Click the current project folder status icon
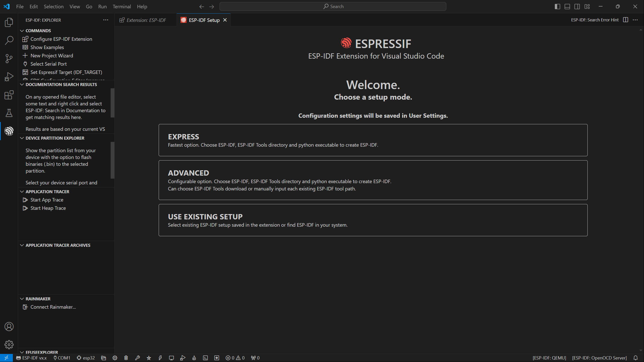Image resolution: width=644 pixels, height=362 pixels. pyautogui.click(x=104, y=358)
